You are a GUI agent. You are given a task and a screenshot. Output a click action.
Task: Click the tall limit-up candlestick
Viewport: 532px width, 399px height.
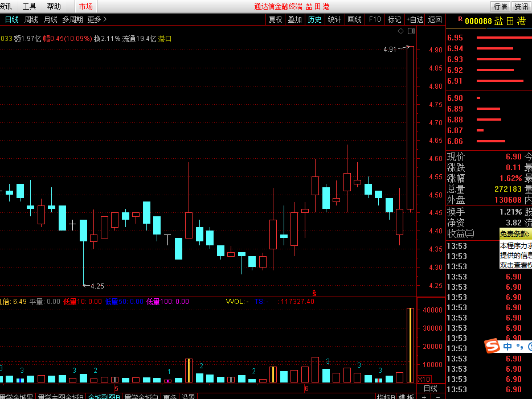coord(410,128)
